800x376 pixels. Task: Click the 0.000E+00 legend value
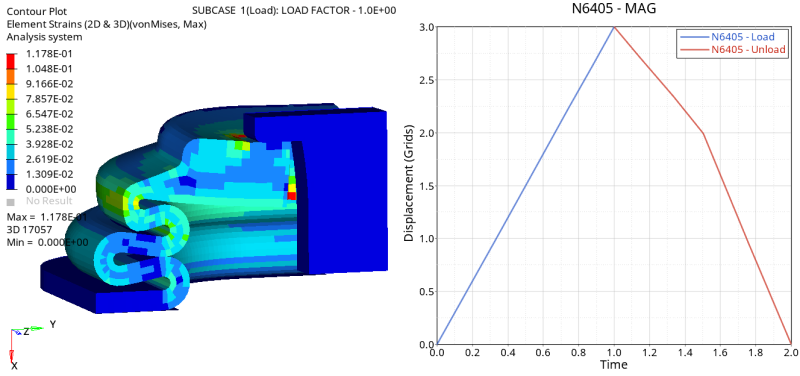[51, 190]
